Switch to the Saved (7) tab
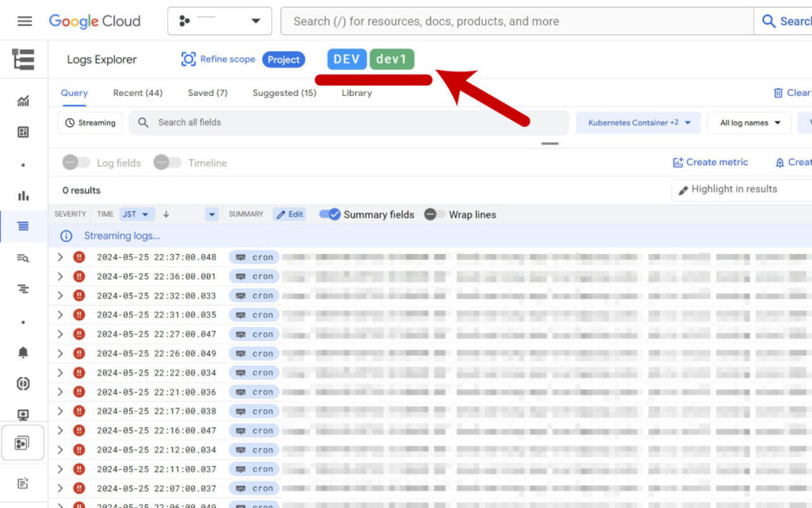 click(x=207, y=93)
